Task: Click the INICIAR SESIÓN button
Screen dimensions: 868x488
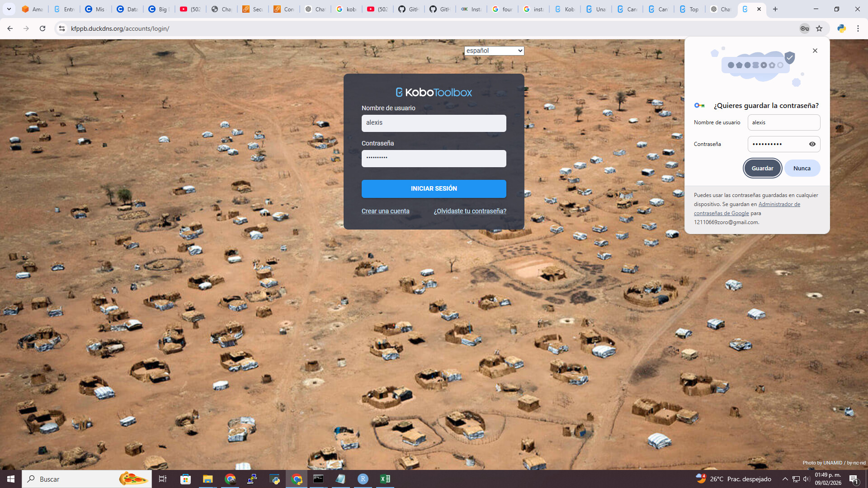Action: [x=434, y=188]
